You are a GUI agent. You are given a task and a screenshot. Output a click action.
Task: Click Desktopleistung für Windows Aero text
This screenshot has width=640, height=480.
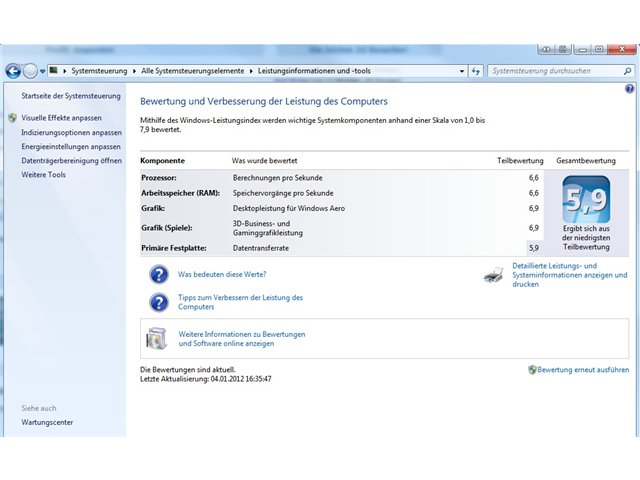(x=289, y=208)
